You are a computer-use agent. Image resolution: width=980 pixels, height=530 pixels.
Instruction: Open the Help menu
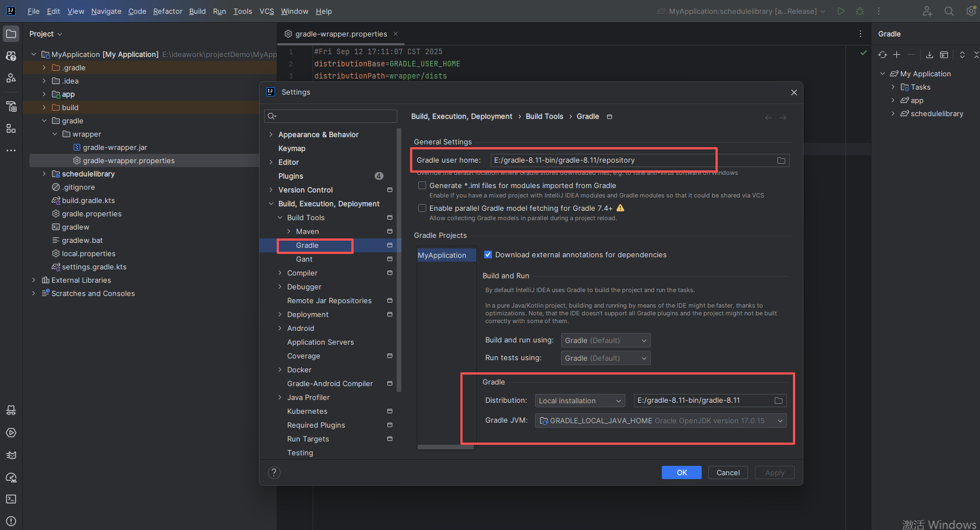pos(324,11)
